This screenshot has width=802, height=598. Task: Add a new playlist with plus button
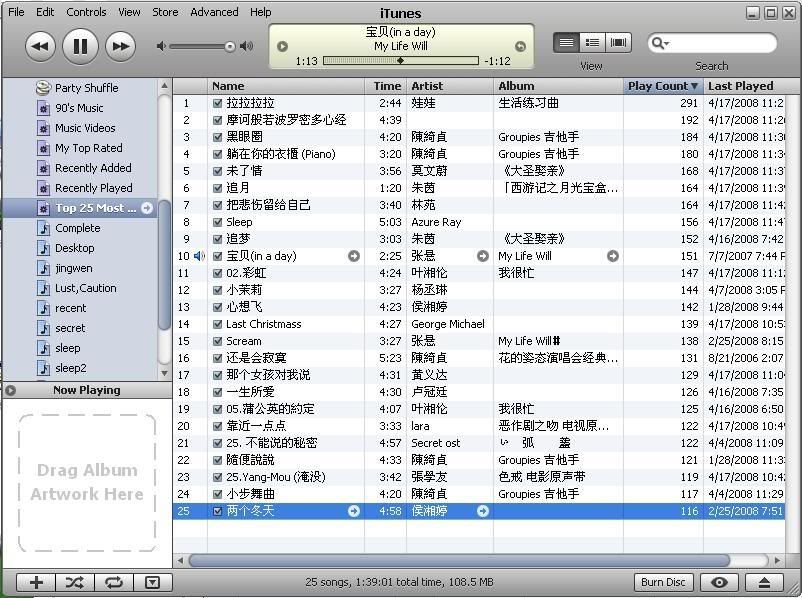pyautogui.click(x=36, y=582)
